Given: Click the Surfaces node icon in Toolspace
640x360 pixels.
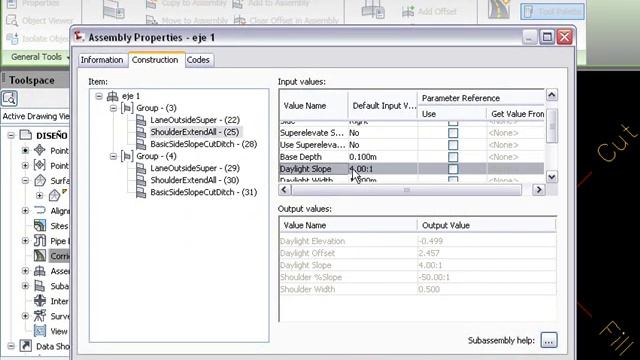Looking at the screenshot, I should tap(40, 180).
